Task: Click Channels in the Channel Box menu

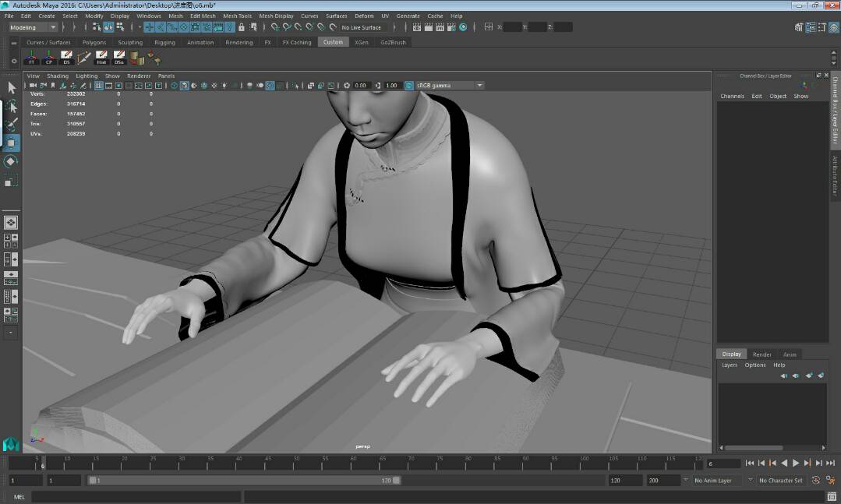Action: click(732, 97)
